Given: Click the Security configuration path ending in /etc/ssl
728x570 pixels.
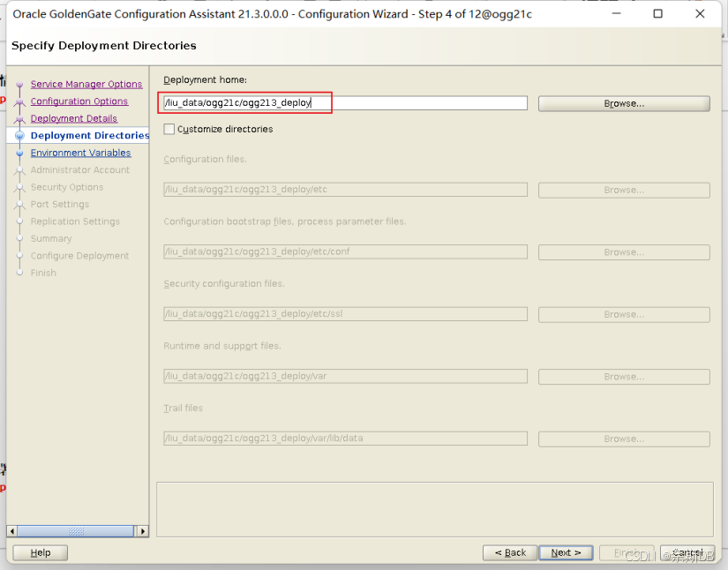Looking at the screenshot, I should tap(345, 314).
